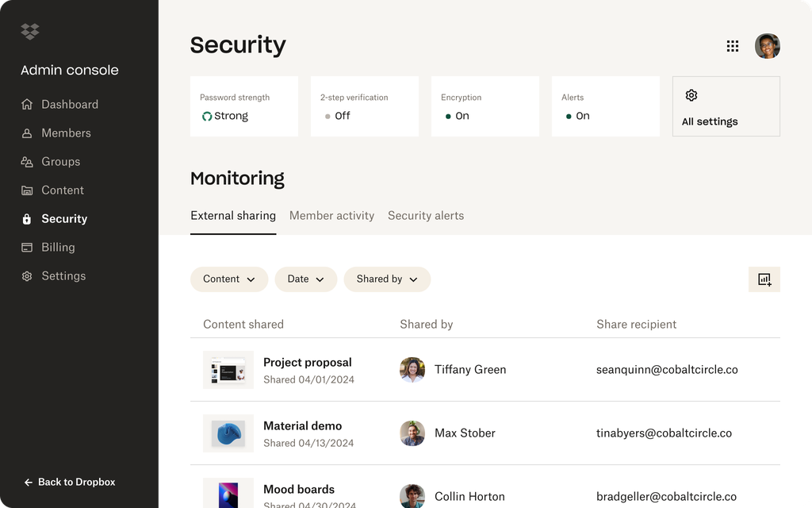Open the Encryption On status card

click(x=485, y=106)
